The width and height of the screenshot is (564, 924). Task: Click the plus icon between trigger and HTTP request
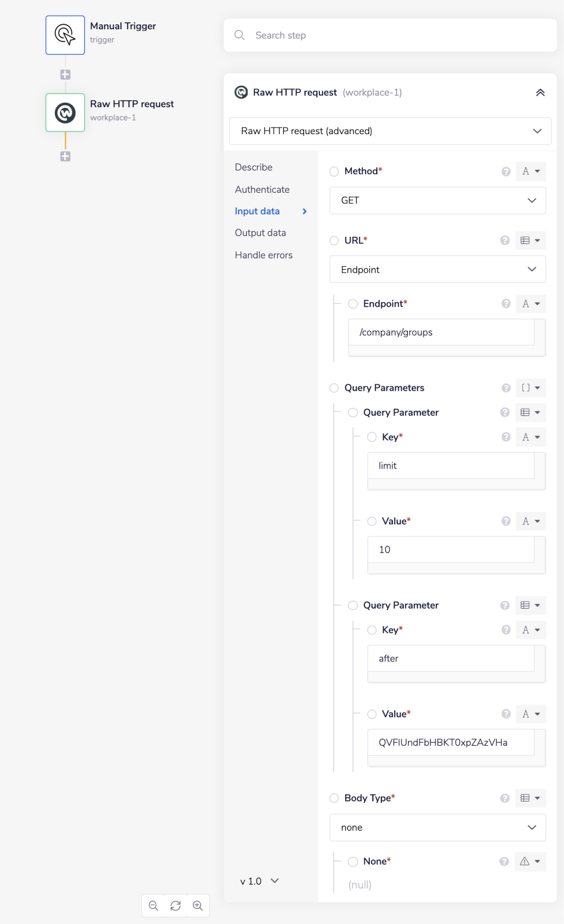(x=65, y=74)
